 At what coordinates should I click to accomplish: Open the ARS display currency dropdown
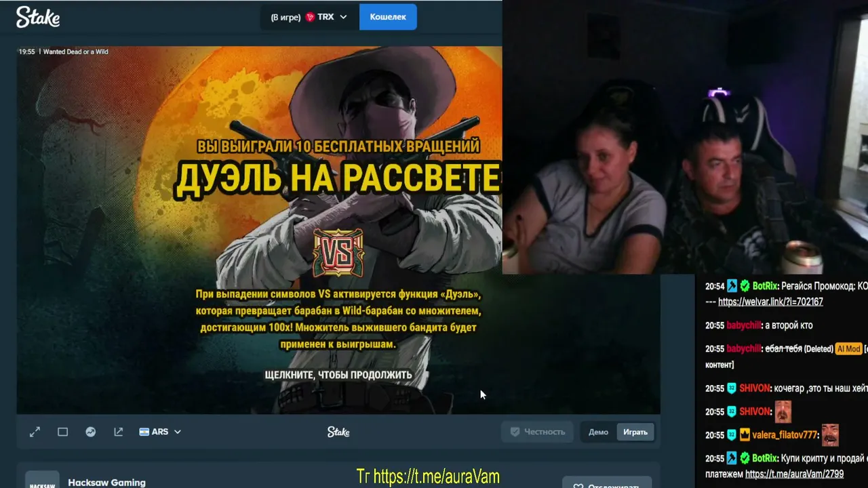[x=160, y=432]
